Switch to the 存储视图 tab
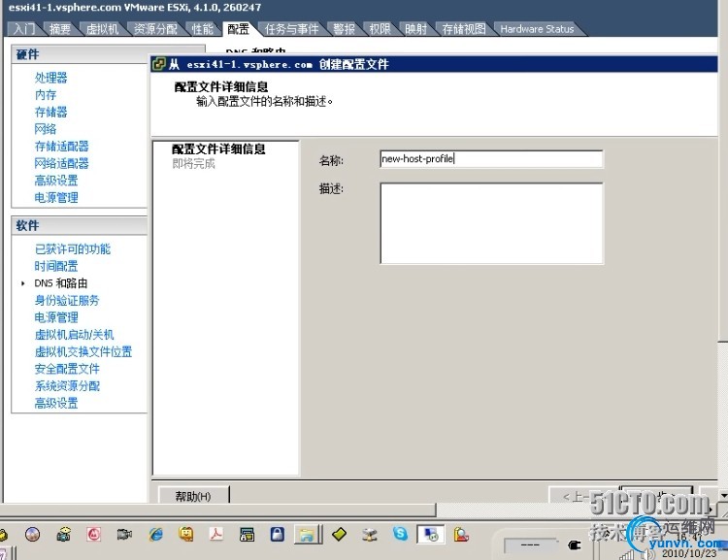Viewport: 728px width, 560px height. pyautogui.click(x=463, y=29)
